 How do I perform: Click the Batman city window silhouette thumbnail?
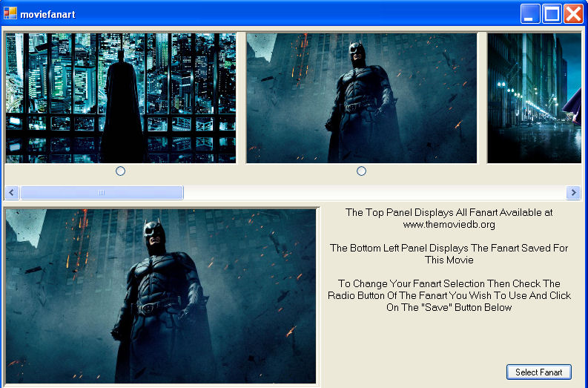[121, 98]
